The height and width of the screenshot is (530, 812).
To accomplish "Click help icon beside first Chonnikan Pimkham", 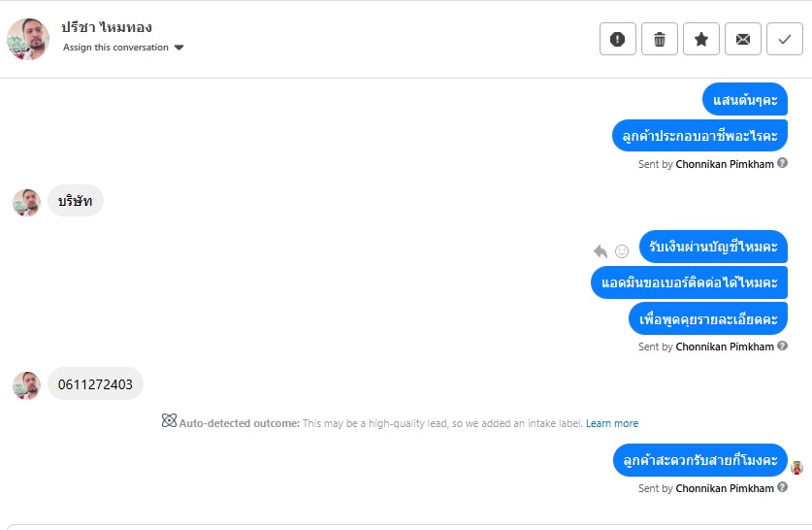I will tap(783, 164).
